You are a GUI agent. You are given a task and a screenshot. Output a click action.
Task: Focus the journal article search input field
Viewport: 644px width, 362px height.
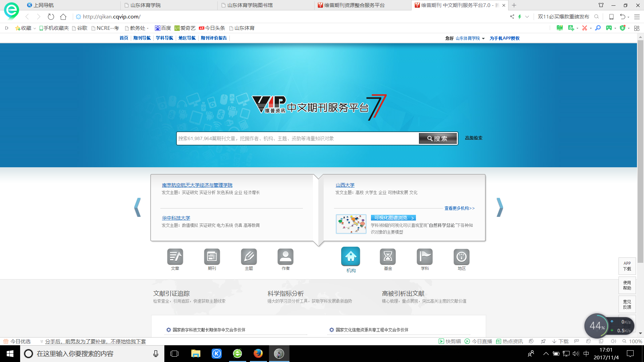[298, 138]
